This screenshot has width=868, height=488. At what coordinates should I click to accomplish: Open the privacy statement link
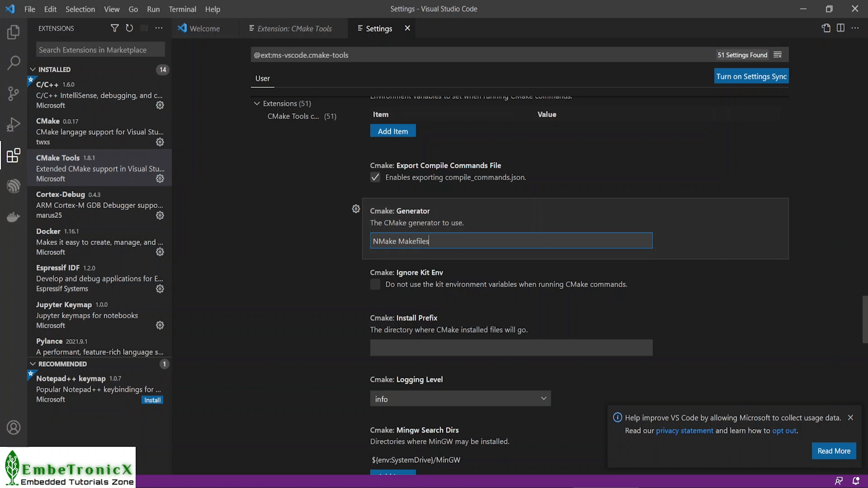[684, 431]
